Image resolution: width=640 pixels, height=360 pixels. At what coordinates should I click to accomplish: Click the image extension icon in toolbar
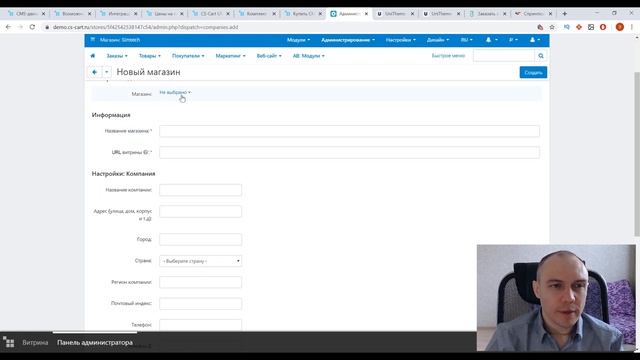point(591,27)
